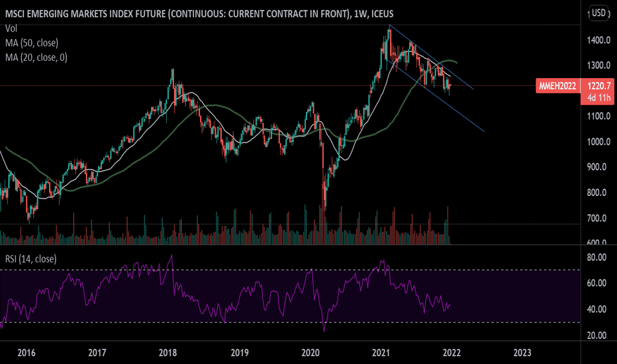Image resolution: width=617 pixels, height=364 pixels.
Task: Open the RSI (14, close) indicator label
Action: coord(30,259)
